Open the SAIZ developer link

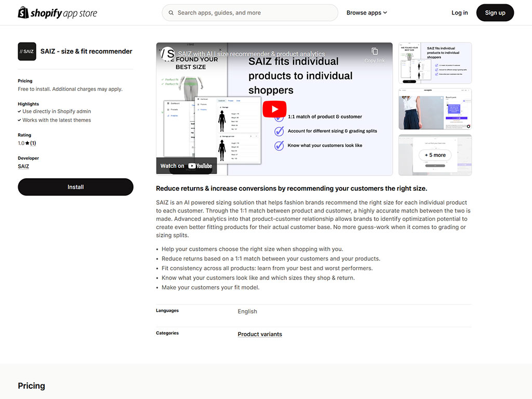pos(23,166)
